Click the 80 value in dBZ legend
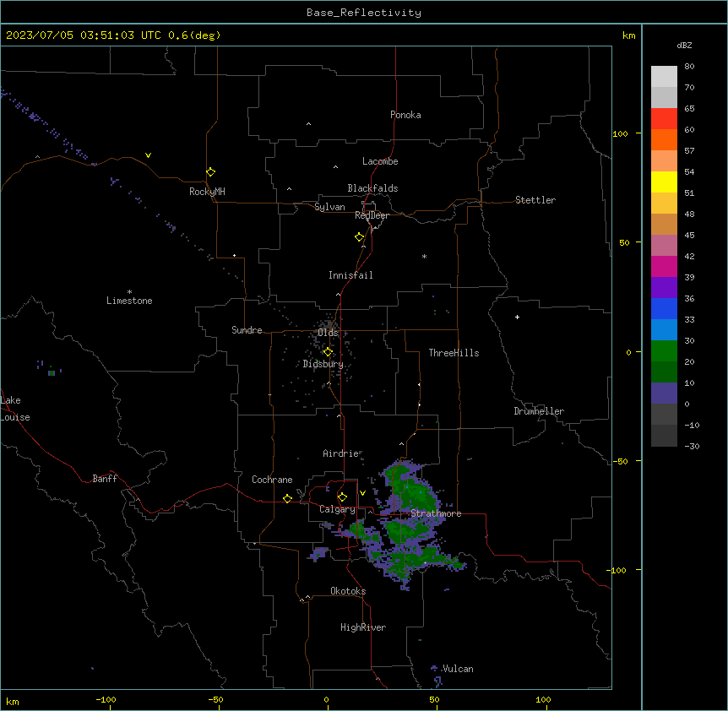This screenshot has width=728, height=711. pos(689,67)
